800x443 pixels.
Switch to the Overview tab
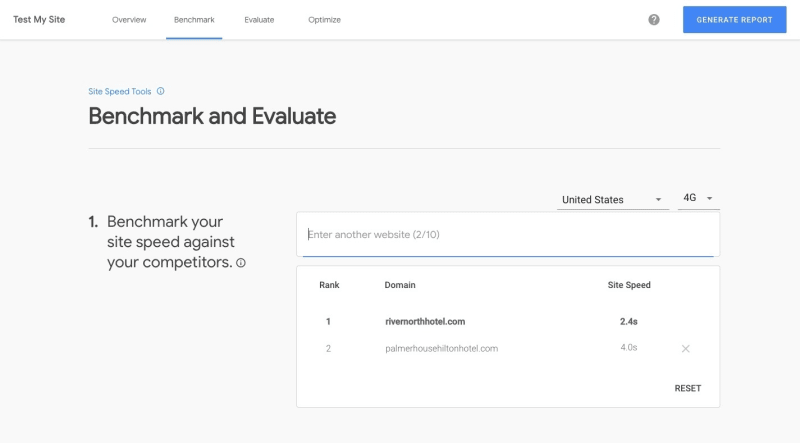129,20
